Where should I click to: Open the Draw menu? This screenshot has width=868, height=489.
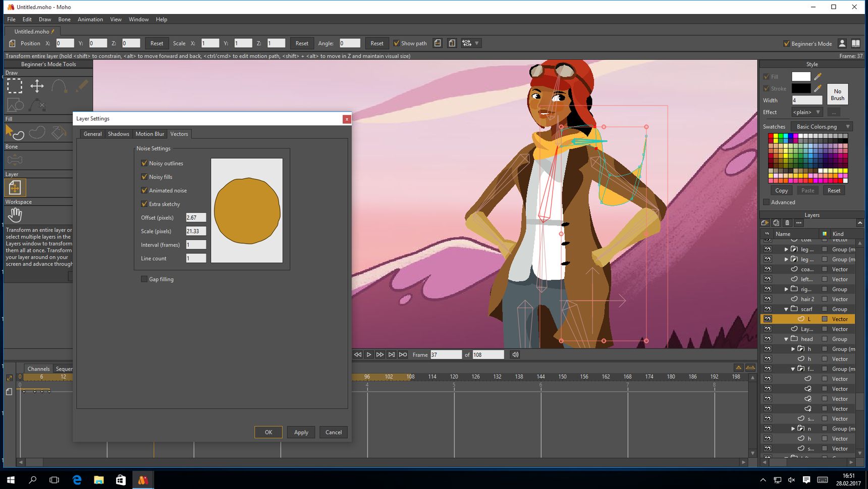(x=45, y=19)
